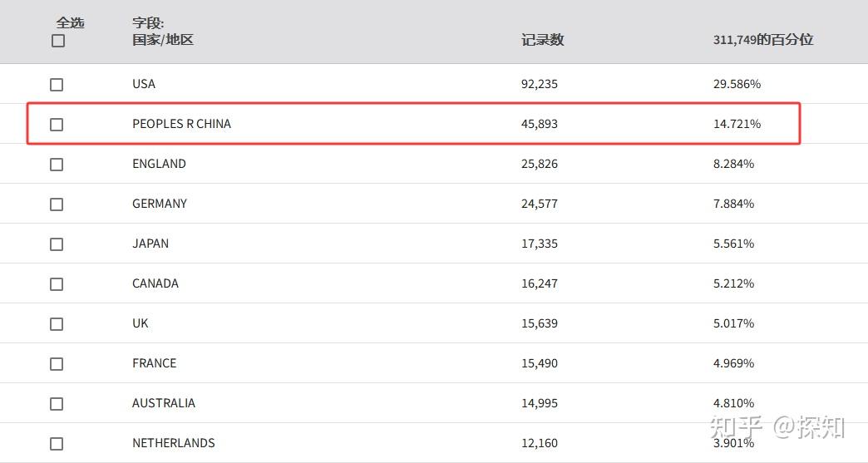Screen dimensions: 868x463
Task: Check the GERMANY row checkbox
Action: click(x=57, y=204)
